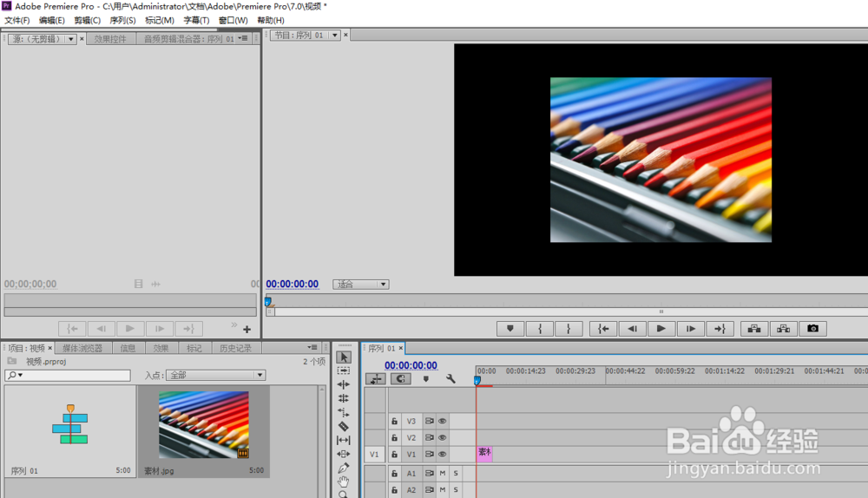Select the Ripple Edit tool

343,384
